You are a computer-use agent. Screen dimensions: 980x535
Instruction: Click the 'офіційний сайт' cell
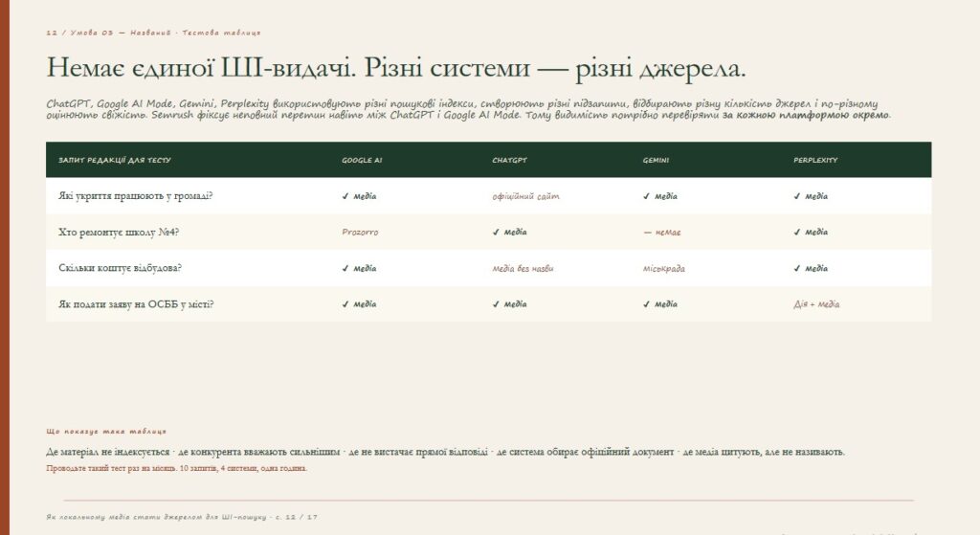[x=525, y=196]
